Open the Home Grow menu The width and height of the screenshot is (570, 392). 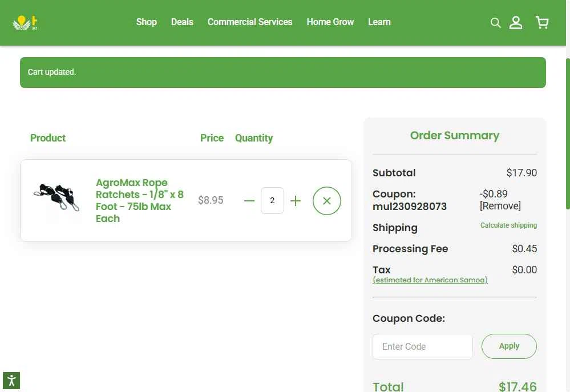pyautogui.click(x=330, y=22)
